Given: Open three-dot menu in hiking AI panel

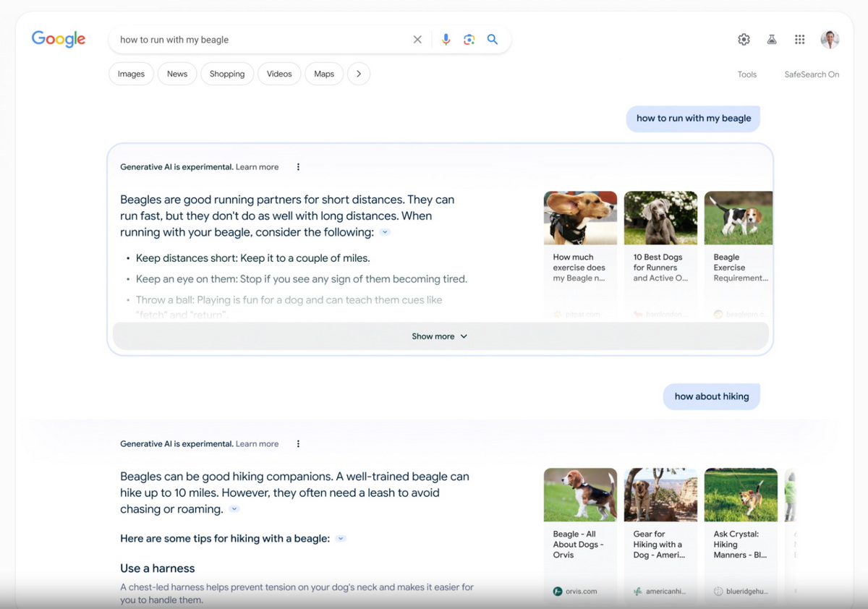Looking at the screenshot, I should (x=298, y=444).
